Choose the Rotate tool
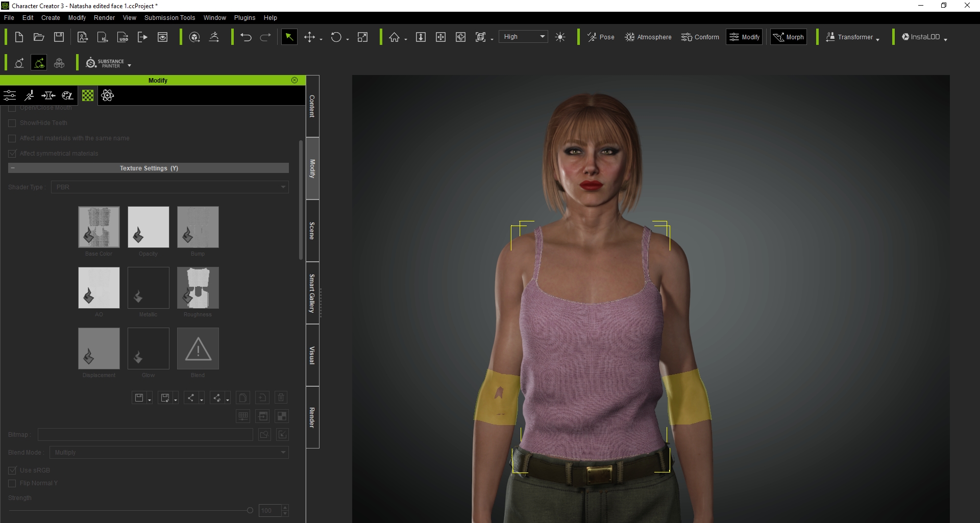Viewport: 980px width, 523px height. coord(336,37)
